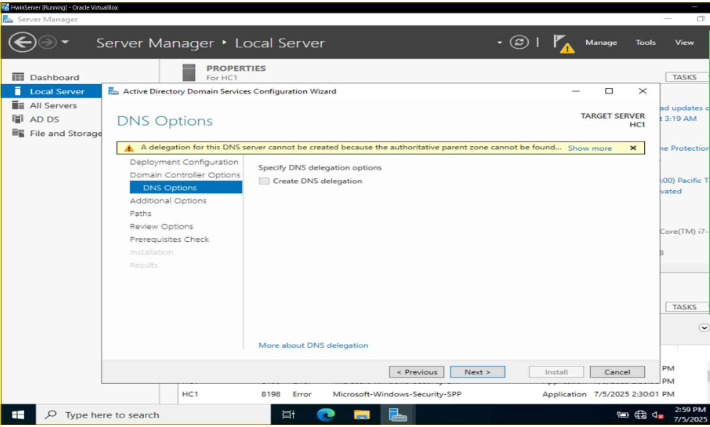The width and height of the screenshot is (710, 427).
Task: Go to Review Options step
Action: click(x=161, y=226)
